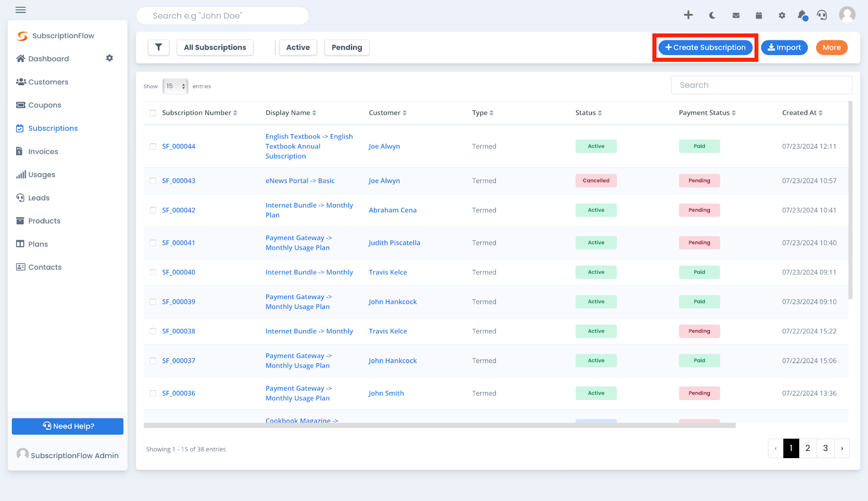Click the headset support icon in top bar

pos(822,15)
